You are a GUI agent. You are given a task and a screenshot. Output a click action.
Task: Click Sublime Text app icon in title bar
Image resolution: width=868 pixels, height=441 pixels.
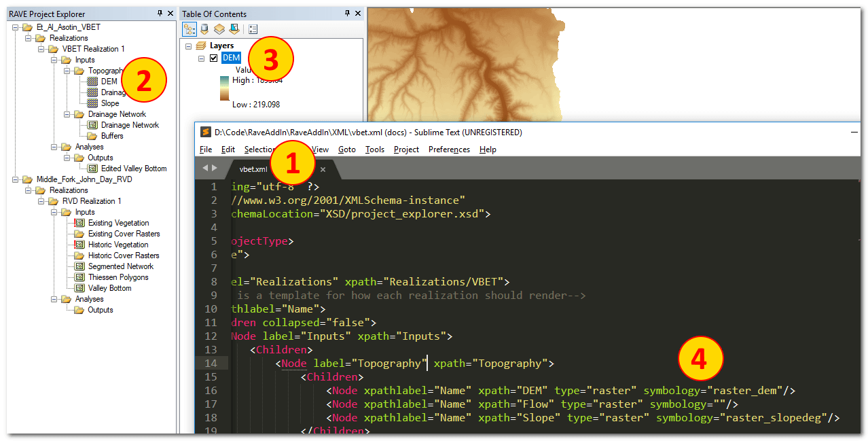205,133
